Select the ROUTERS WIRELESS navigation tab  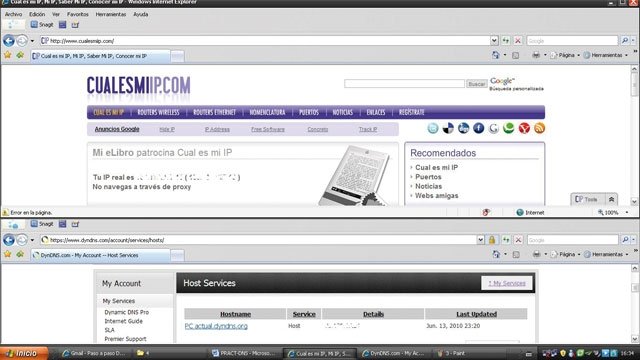click(158, 112)
